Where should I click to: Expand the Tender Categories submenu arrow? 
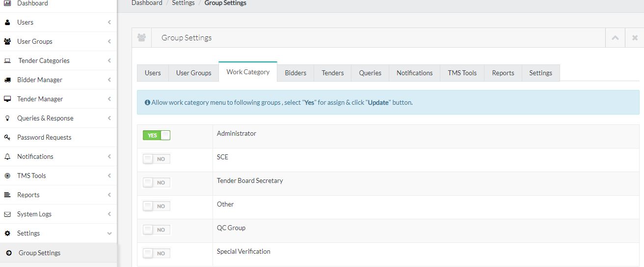[x=109, y=60]
